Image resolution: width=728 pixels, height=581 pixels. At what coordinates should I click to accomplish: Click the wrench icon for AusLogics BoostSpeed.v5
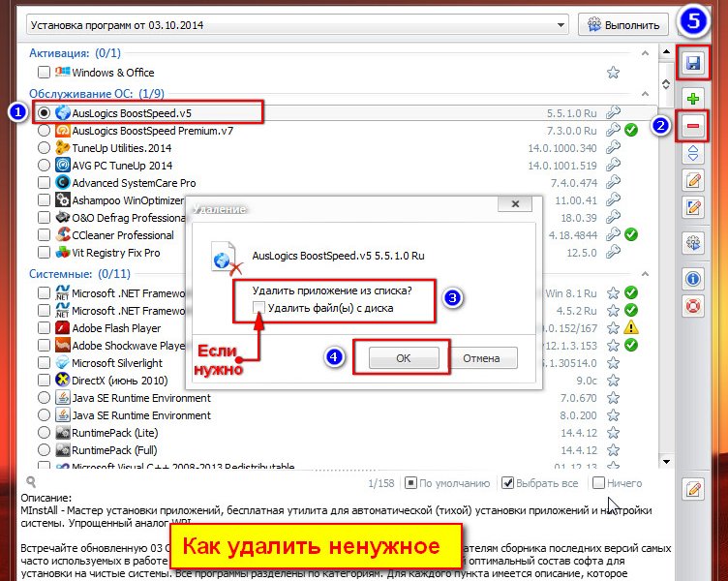[x=614, y=113]
